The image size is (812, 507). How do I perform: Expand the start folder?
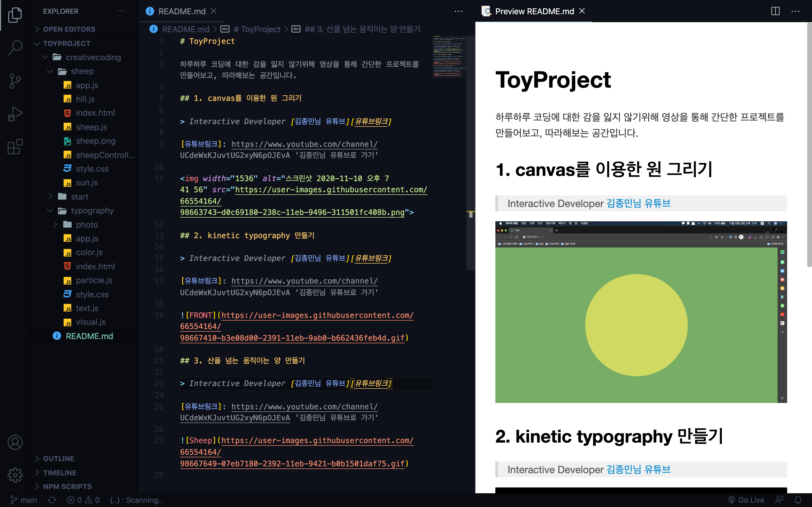click(79, 197)
